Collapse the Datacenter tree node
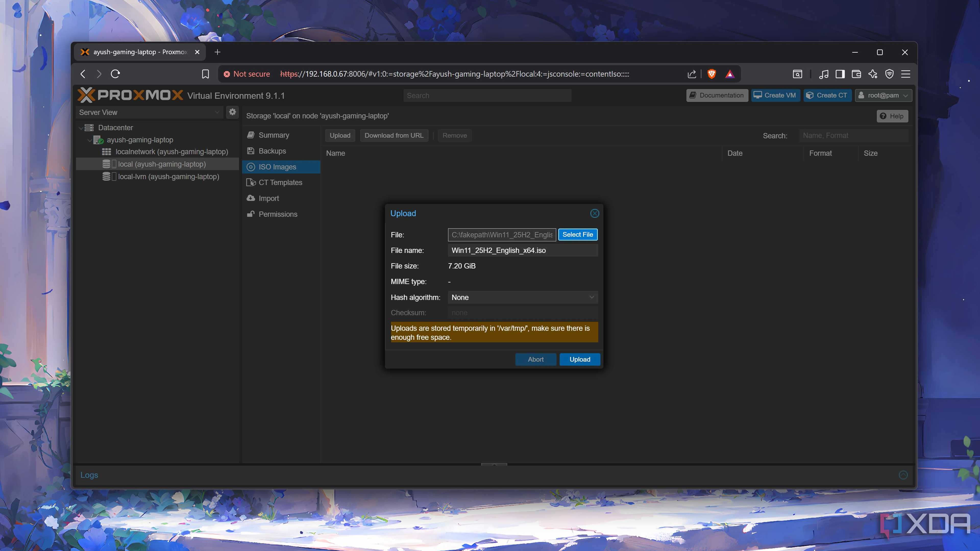 (81, 128)
